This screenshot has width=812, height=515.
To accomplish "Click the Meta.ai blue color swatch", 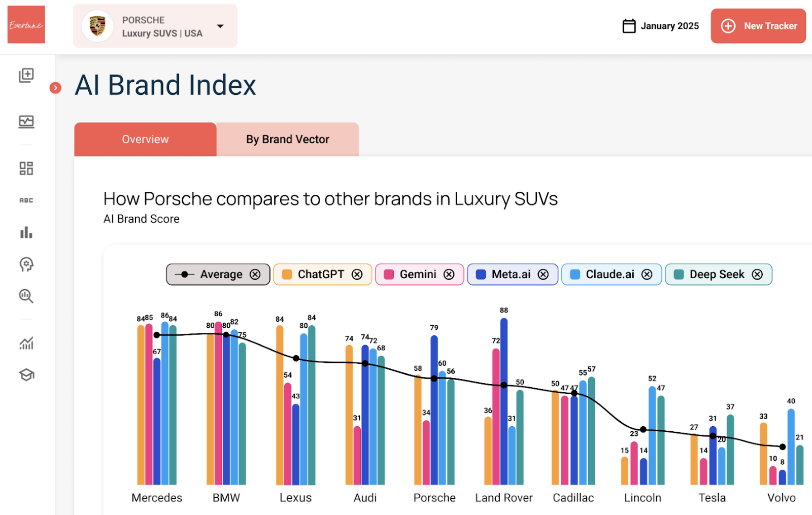I will click(x=481, y=274).
